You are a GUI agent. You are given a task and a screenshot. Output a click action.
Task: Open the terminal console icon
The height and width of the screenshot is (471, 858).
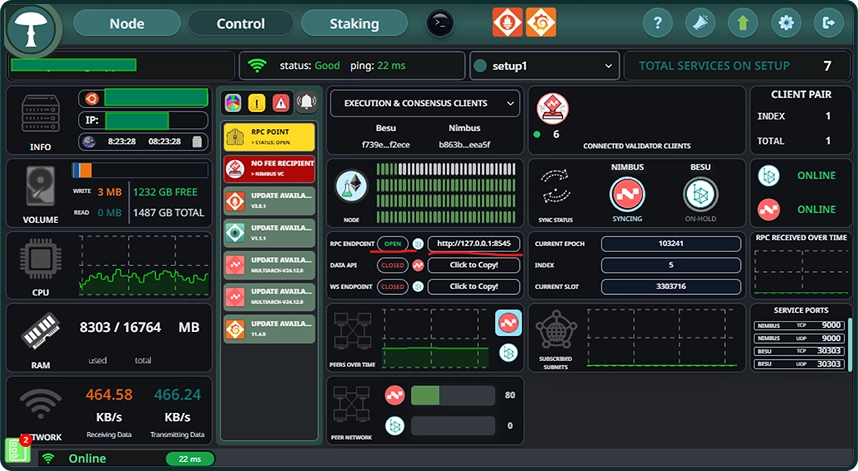tap(440, 24)
